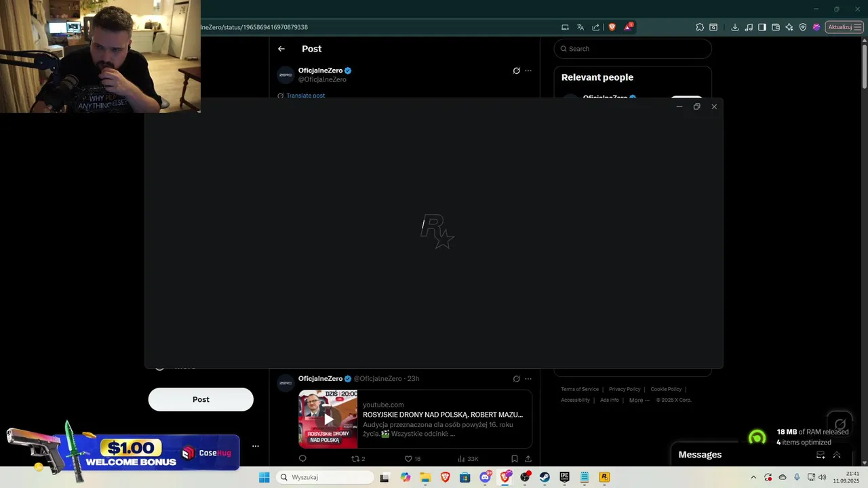Open Discord on taskbar

[485, 477]
